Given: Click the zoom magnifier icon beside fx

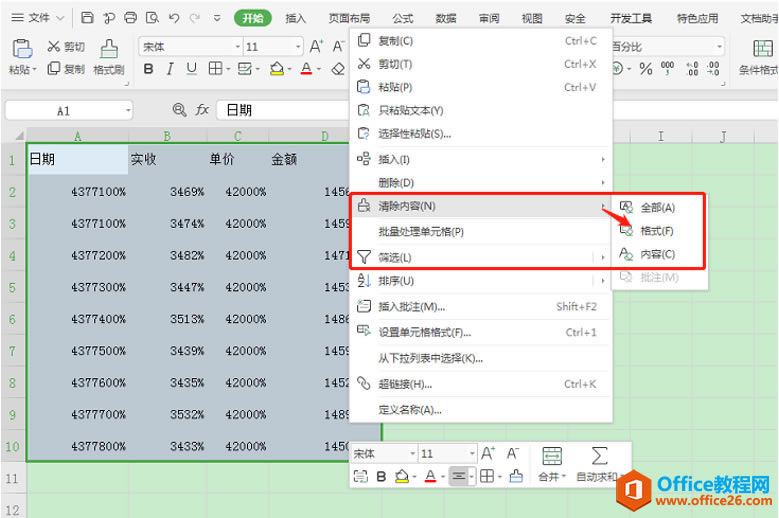Looking at the screenshot, I should (x=179, y=109).
